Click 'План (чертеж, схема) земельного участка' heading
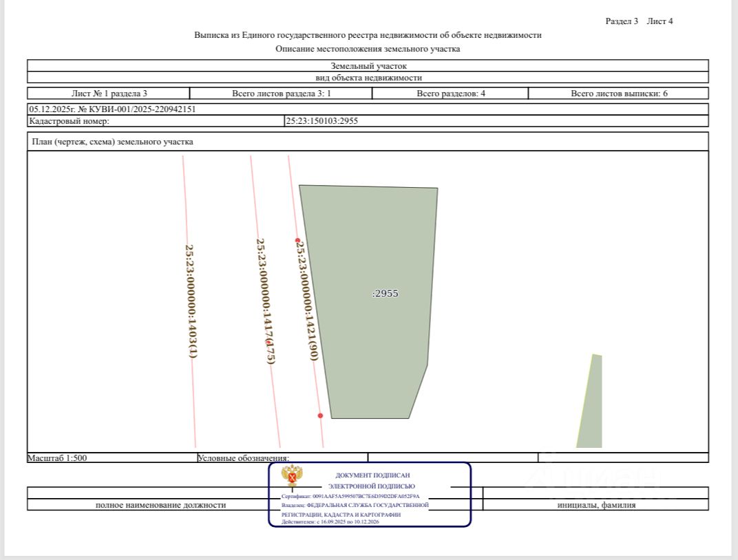Viewport: 738px width, 560px height. coord(112,142)
